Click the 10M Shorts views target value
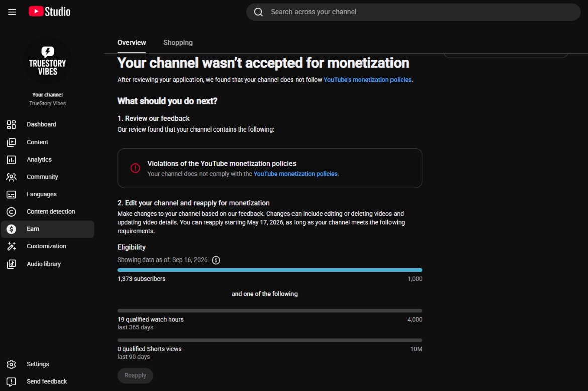Viewport: 588px width, 391px height. coord(416,349)
